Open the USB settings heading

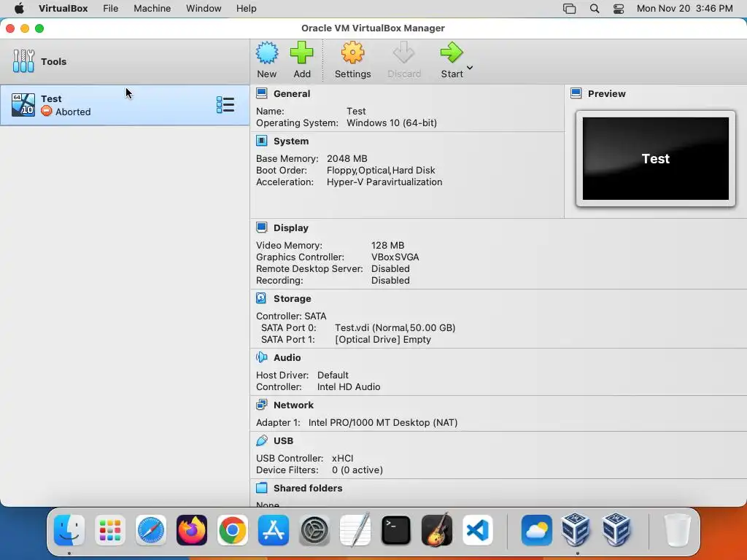(x=284, y=441)
